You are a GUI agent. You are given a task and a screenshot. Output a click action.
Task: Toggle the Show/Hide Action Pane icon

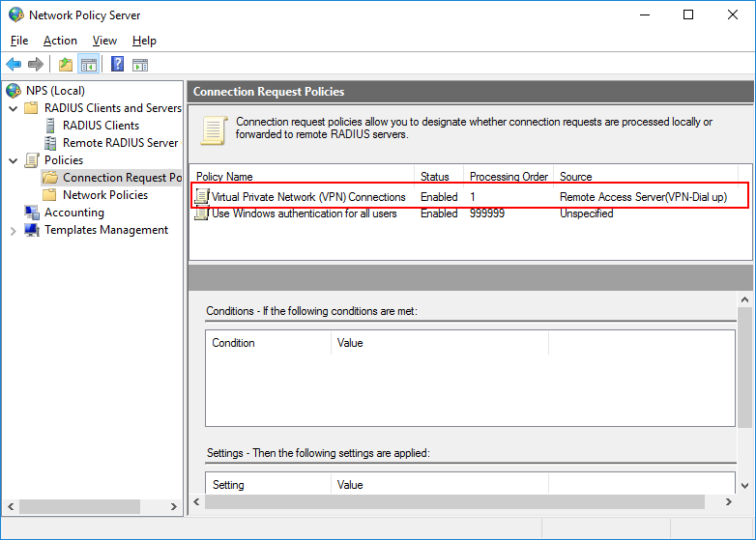click(140, 65)
